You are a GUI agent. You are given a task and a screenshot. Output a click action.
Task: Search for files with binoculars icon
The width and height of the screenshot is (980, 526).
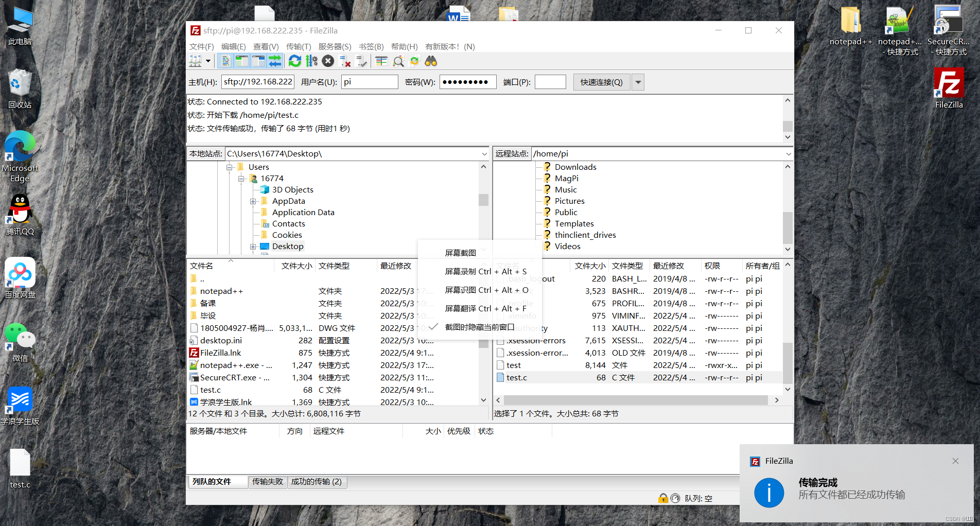431,61
